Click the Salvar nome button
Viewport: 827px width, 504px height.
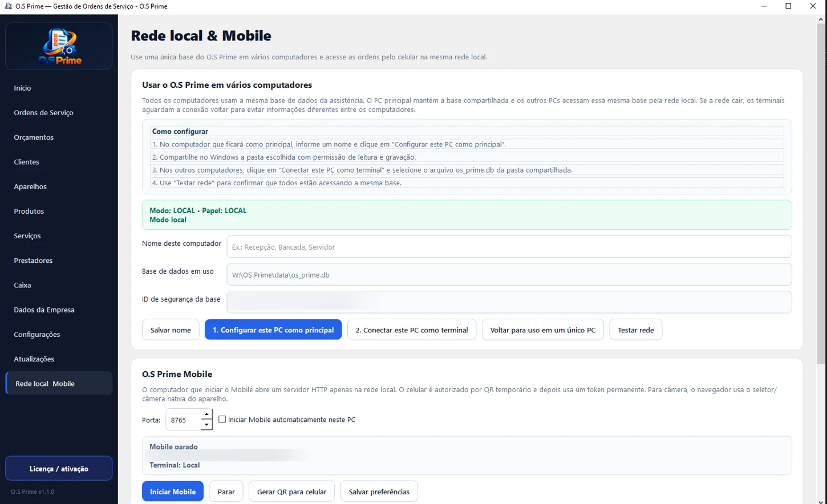[171, 330]
